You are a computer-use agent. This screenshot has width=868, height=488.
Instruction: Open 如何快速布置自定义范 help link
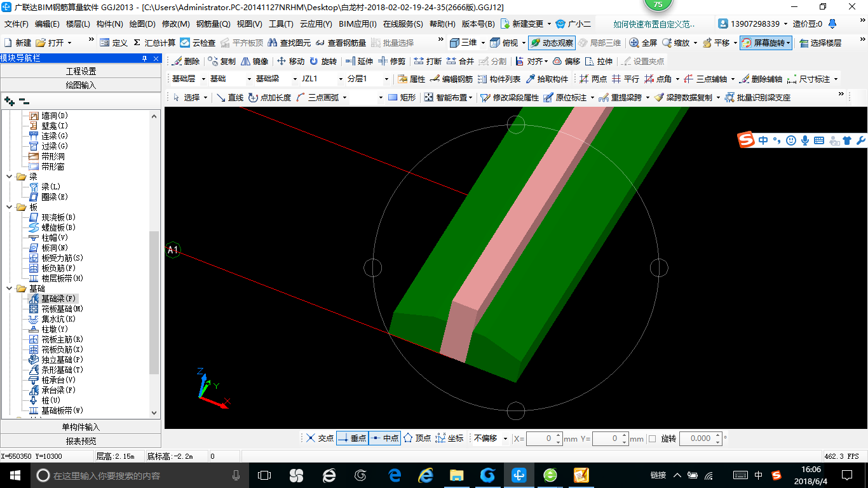pyautogui.click(x=654, y=24)
